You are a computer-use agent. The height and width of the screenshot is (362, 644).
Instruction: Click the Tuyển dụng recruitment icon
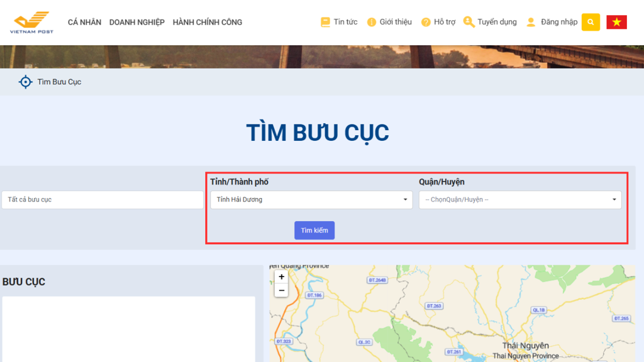(x=469, y=22)
